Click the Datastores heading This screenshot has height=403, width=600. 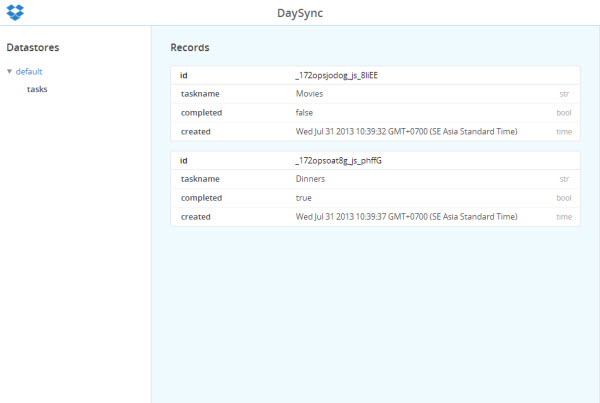33,47
